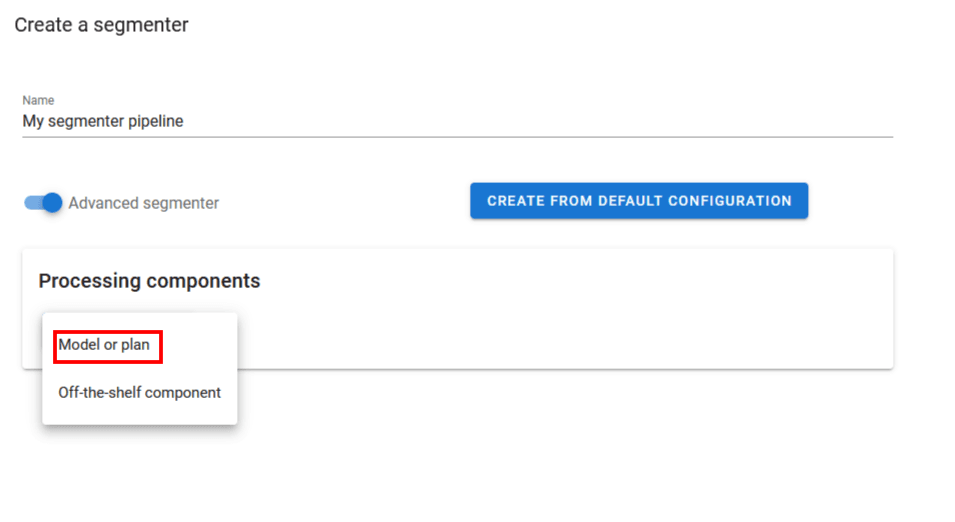The width and height of the screenshot is (955, 522).
Task: Click the "My segmenter pipeline" text
Action: [103, 122]
